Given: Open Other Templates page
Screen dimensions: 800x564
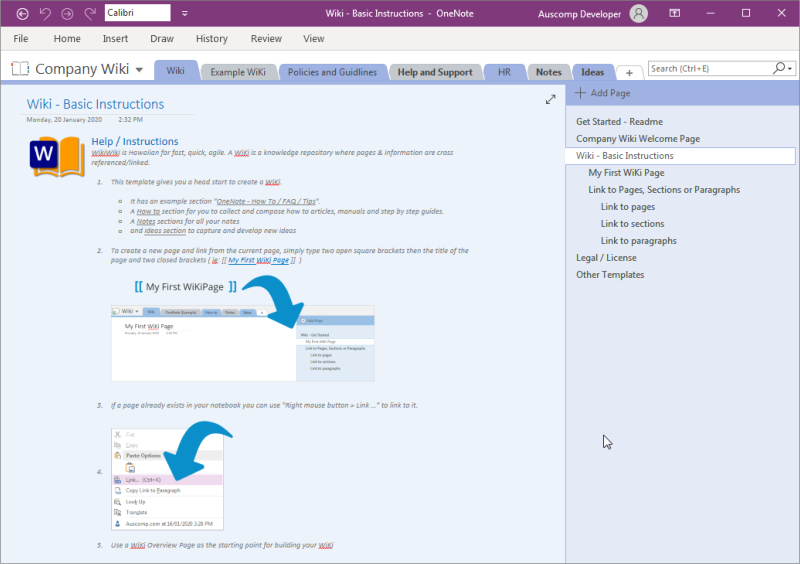Looking at the screenshot, I should 610,275.
